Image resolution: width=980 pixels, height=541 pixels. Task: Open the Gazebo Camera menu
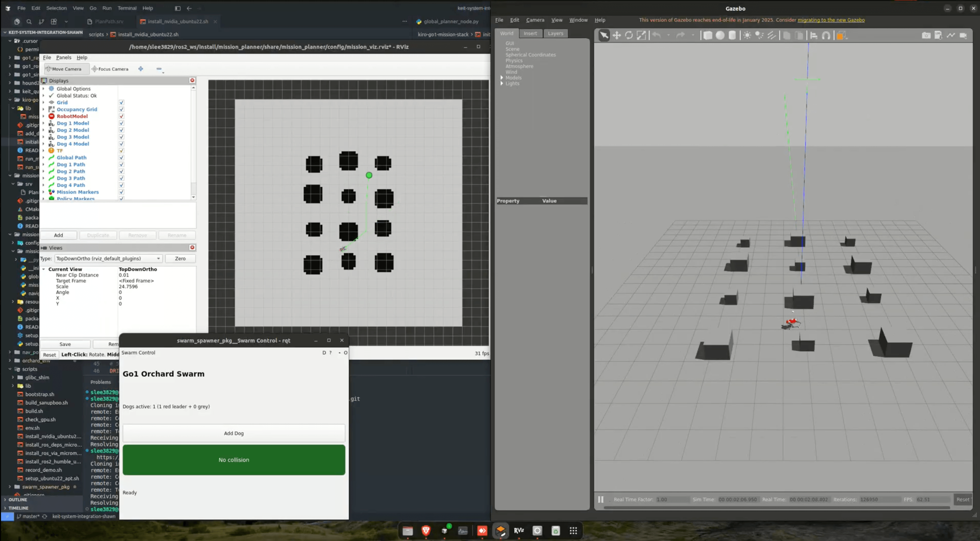pyautogui.click(x=535, y=20)
